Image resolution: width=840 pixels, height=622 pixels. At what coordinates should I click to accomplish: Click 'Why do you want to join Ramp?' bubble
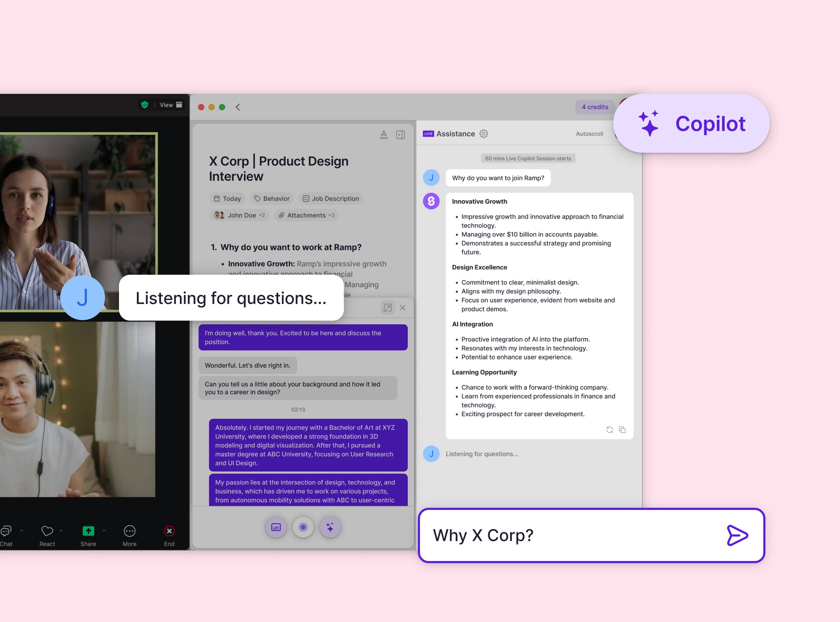pos(498,178)
